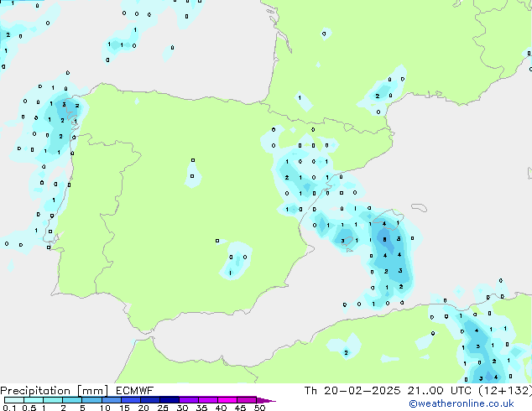This screenshot has width=532, height=411.
Task: Select the dark blue swatch between 25 and 30
Action: tap(170, 400)
